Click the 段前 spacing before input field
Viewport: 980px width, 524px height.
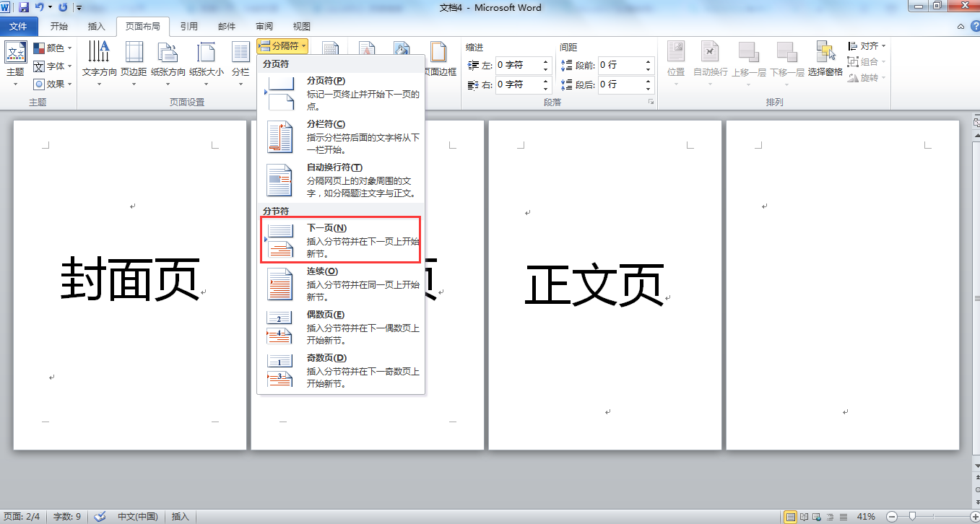(620, 65)
